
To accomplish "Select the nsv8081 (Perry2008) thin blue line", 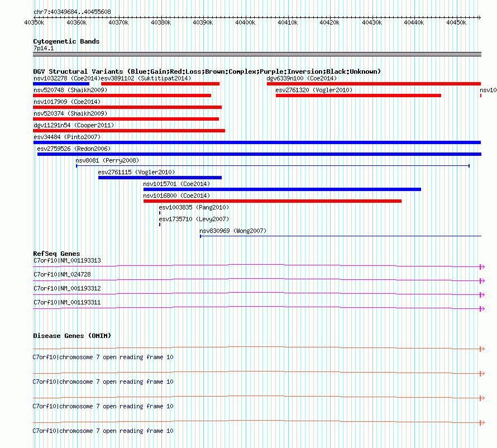I will coord(273,166).
